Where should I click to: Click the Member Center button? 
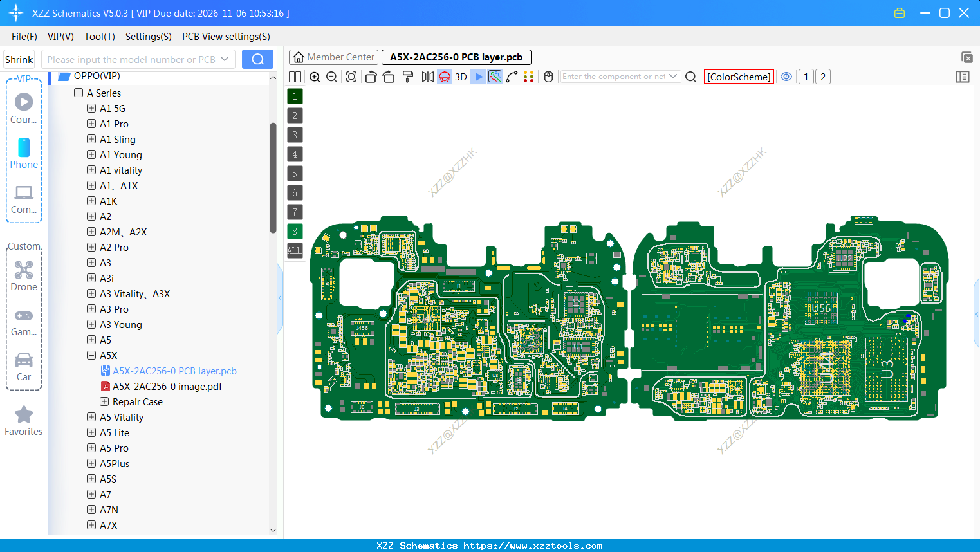point(333,57)
